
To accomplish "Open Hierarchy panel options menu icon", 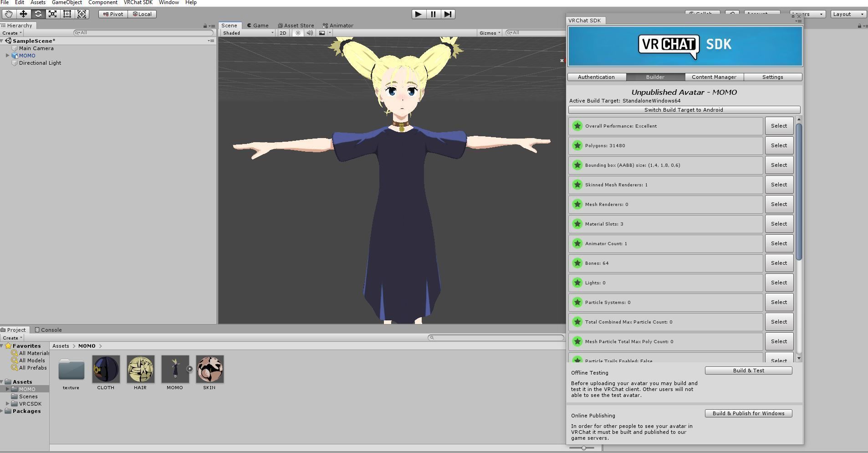I will 212,26.
